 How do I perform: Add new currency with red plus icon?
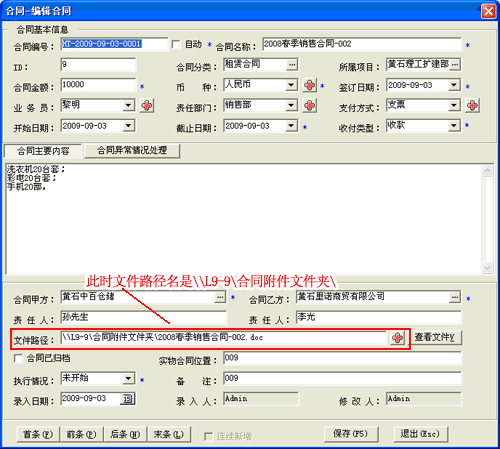point(310,85)
